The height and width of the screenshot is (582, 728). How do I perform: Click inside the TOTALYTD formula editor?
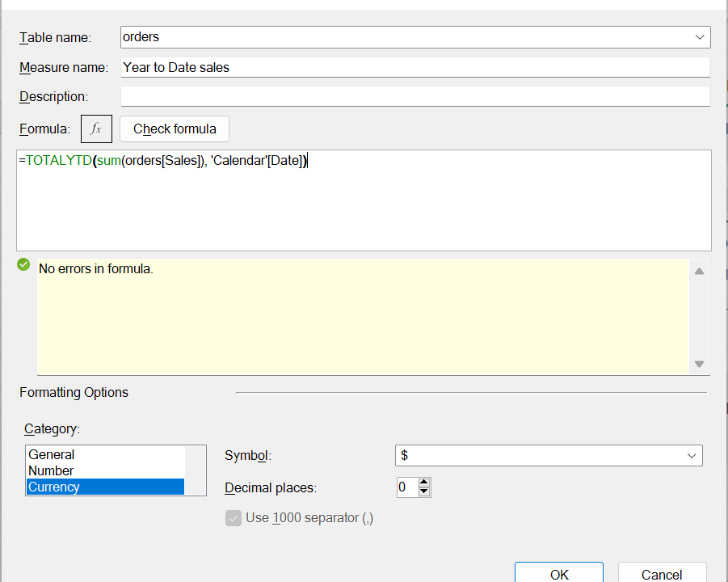(x=364, y=200)
